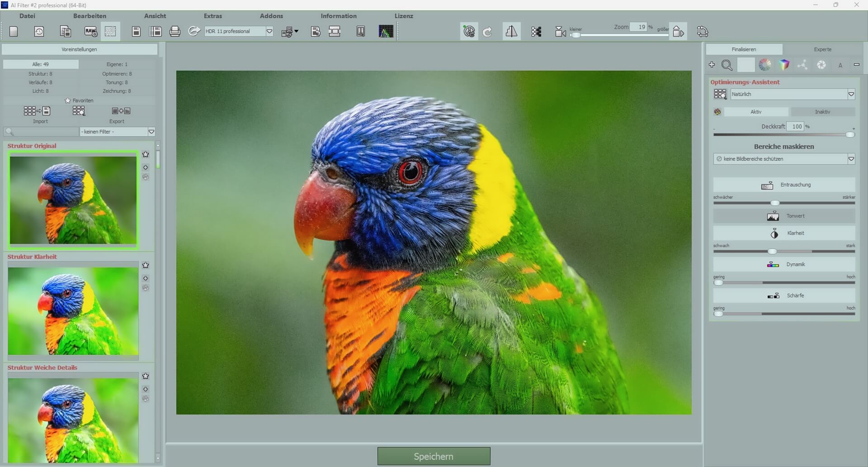Viewport: 868px width, 467px height.
Task: Select the Struktur Weiche Details thumbnail
Action: 72,420
